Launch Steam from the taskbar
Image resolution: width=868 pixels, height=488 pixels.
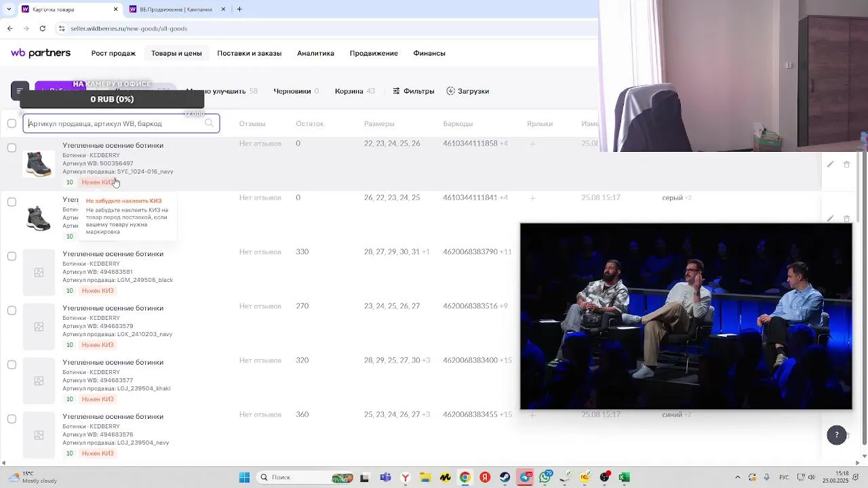tap(505, 477)
